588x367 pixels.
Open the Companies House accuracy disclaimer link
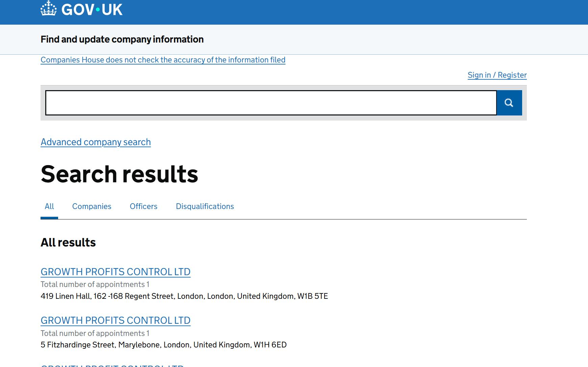(x=163, y=60)
